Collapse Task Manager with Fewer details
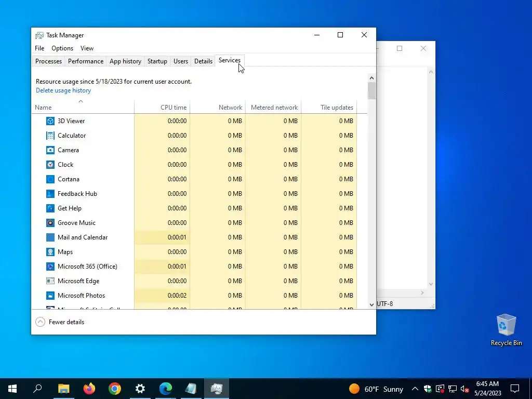Viewport: 532px width, 399px height. pos(60,322)
